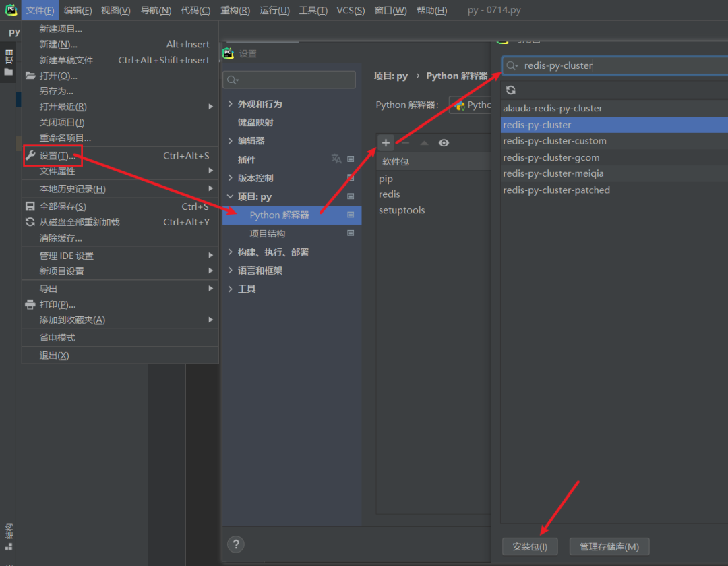Open the 视图(V) menu

click(116, 10)
